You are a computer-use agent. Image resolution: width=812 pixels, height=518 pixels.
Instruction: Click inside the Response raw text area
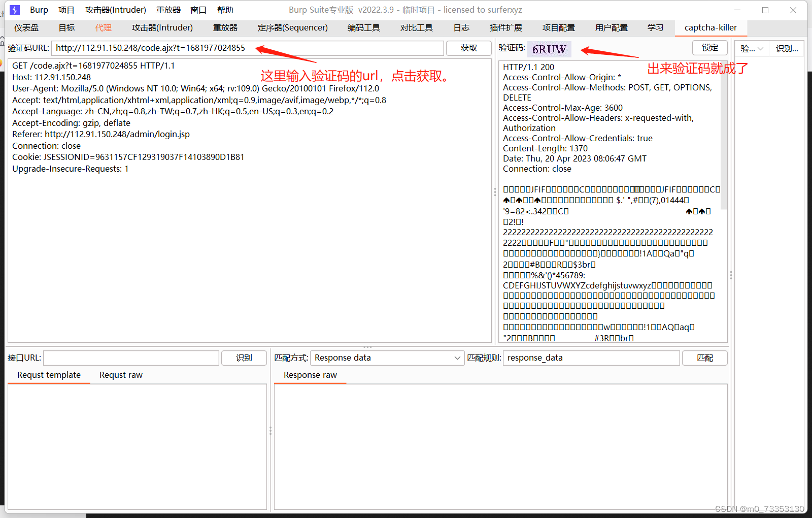pyautogui.click(x=500, y=446)
